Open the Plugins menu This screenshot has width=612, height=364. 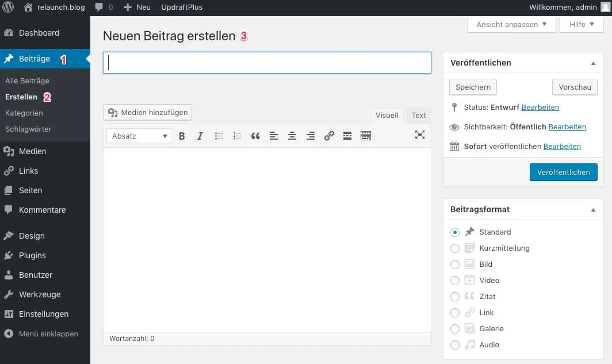coord(45,255)
